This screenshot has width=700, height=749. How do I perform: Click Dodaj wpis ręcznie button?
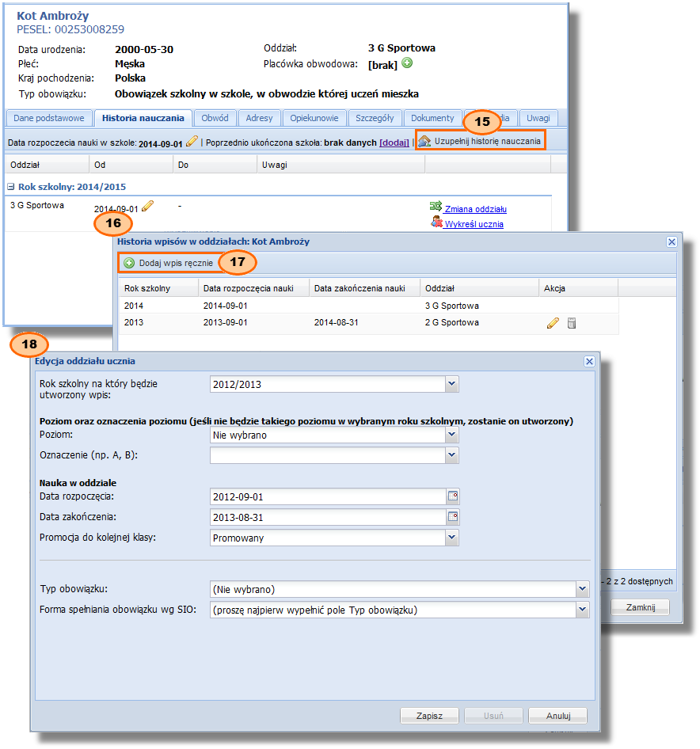(x=168, y=262)
